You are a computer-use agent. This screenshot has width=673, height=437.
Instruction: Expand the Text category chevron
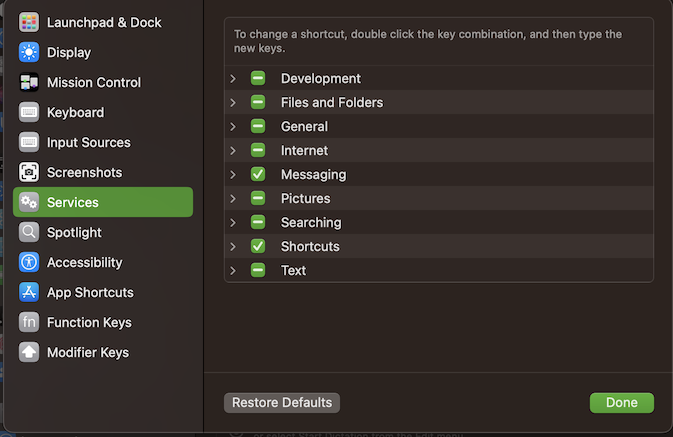click(x=233, y=270)
